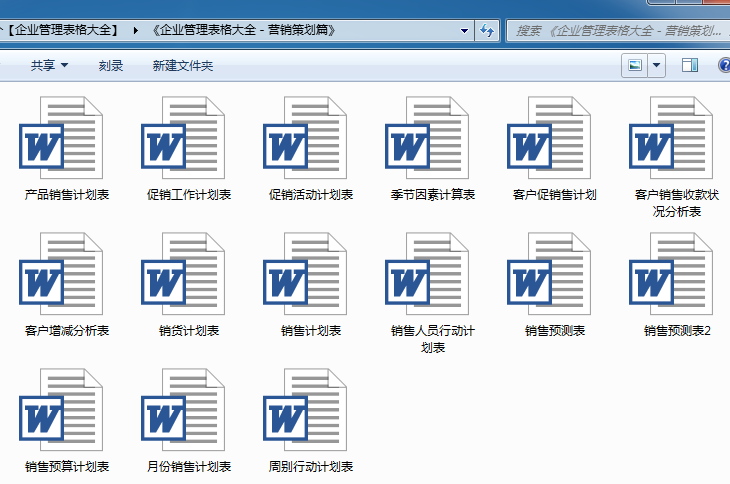Click the file name label 销售预测表2
730x484 pixels.
(x=677, y=330)
